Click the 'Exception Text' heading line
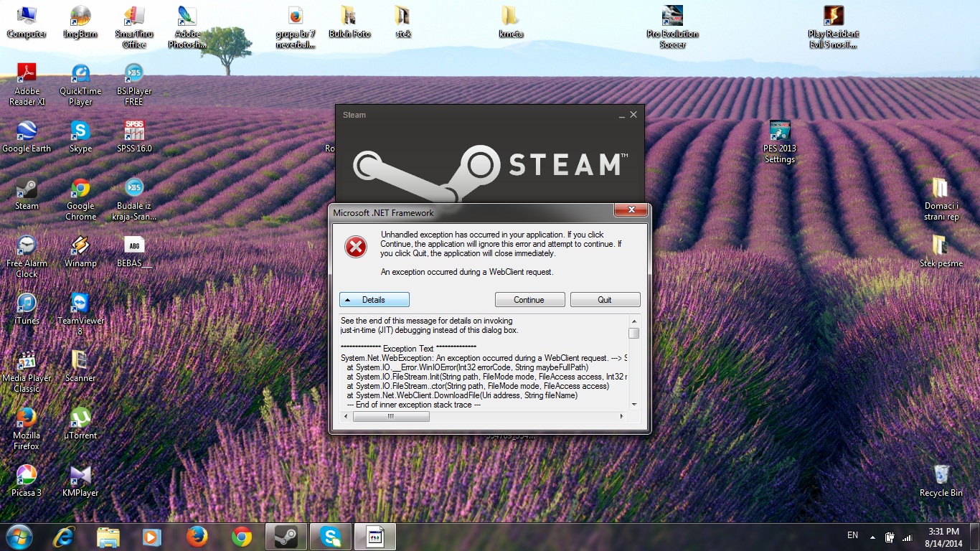 pyautogui.click(x=408, y=349)
